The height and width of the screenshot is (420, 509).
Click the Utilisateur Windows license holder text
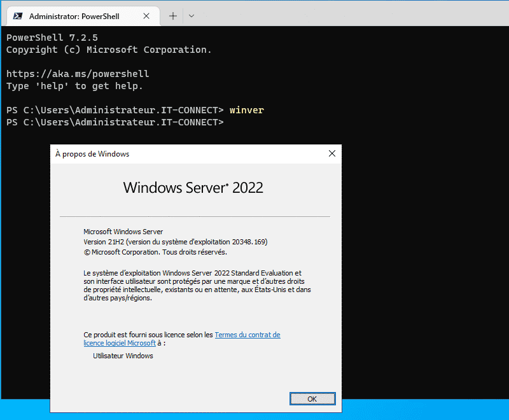tap(123, 356)
